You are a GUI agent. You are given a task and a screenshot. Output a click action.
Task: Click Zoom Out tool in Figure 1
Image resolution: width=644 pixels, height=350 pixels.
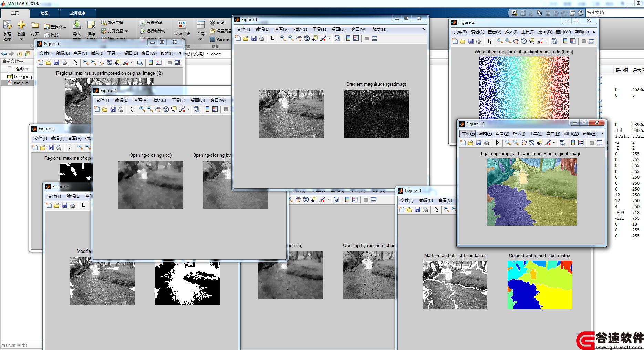coord(291,38)
